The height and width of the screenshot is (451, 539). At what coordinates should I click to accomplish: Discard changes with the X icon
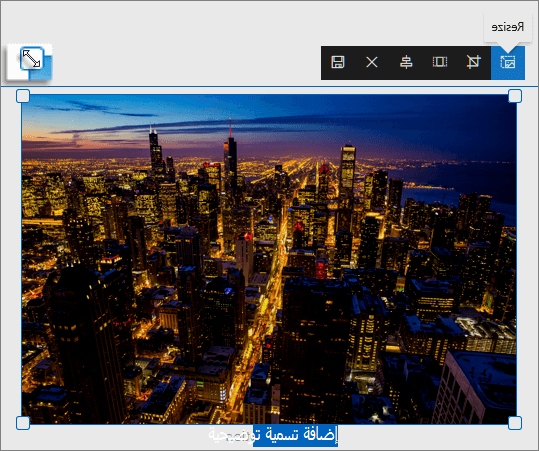click(372, 62)
